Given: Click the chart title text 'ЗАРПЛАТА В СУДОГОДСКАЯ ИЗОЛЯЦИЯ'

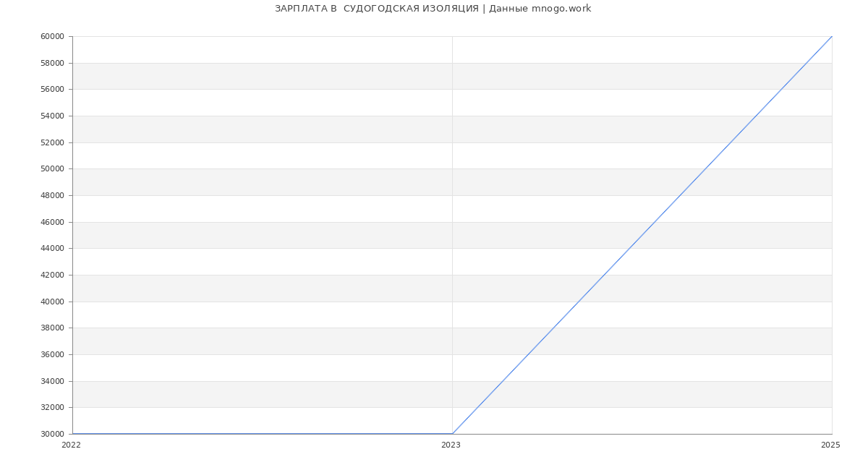Looking at the screenshot, I should point(376,9).
